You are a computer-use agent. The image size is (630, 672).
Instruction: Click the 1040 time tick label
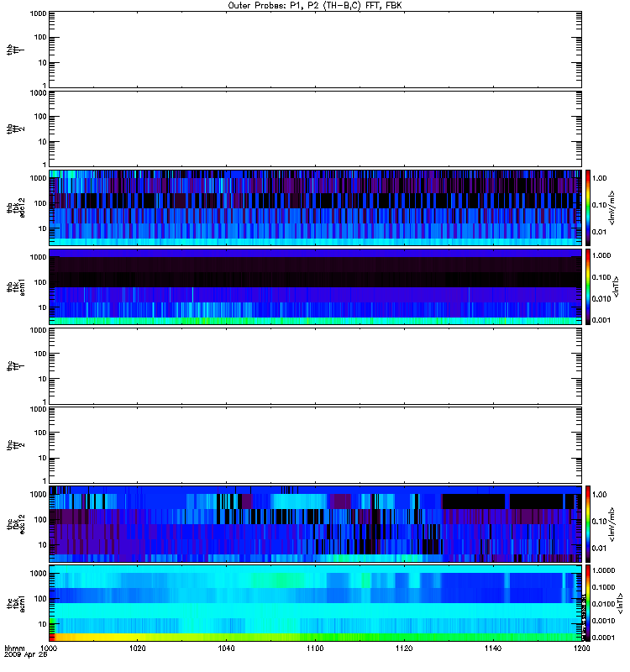click(226, 648)
